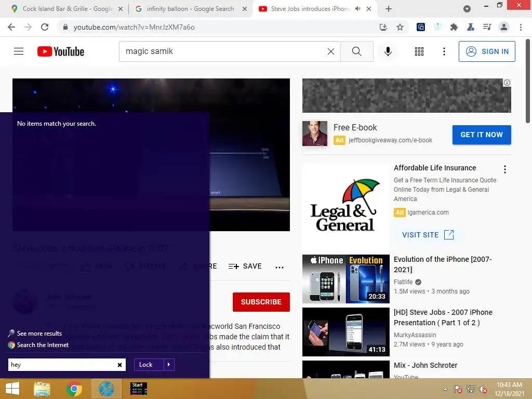Click the Lock button in Start menu
Image resolution: width=532 pixels, height=399 pixels.
149,365
